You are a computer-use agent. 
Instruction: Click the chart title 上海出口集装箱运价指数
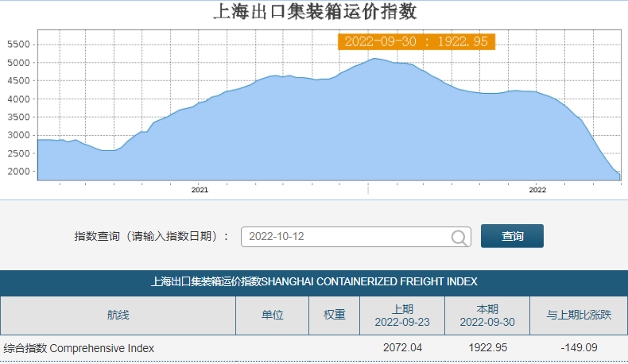click(x=315, y=13)
